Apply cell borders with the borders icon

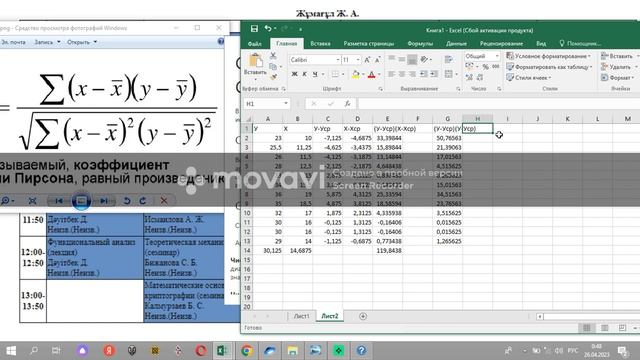(335, 74)
